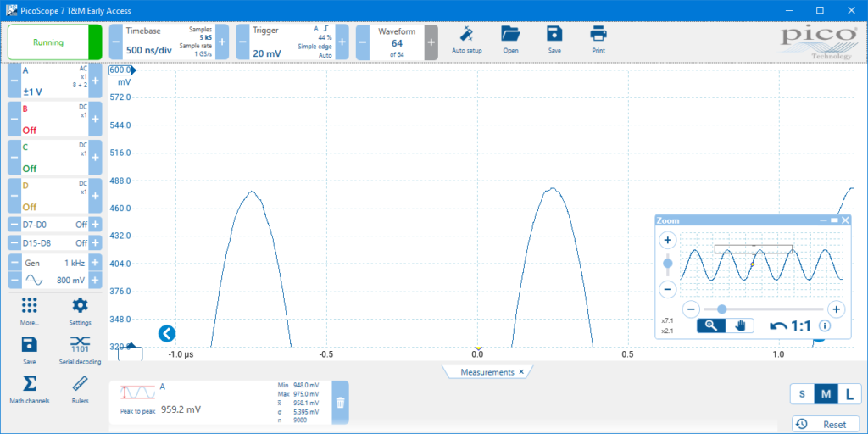
Task: Close the Measurements tab
Action: point(521,372)
